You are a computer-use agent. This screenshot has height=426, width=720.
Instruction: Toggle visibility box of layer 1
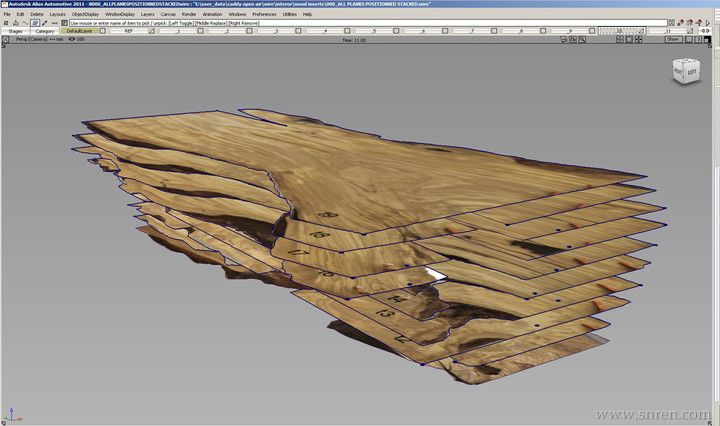(x=200, y=31)
